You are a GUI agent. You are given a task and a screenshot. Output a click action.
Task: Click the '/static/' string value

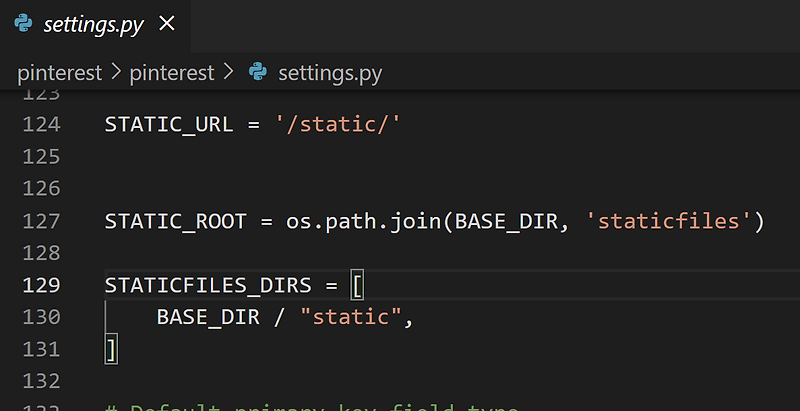pos(338,125)
